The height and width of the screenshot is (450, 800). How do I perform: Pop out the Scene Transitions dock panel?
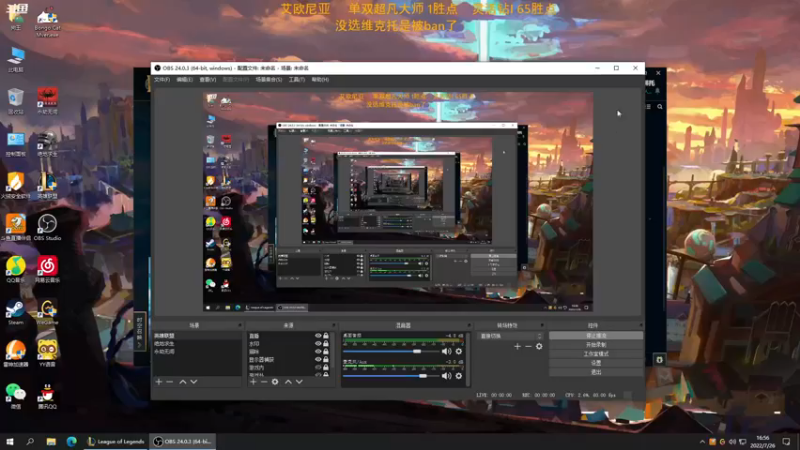click(542, 325)
